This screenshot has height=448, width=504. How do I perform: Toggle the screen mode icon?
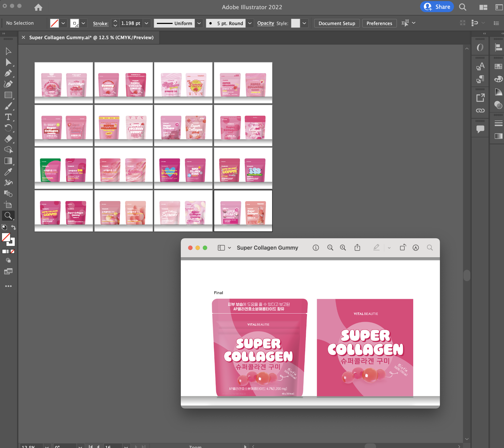click(8, 272)
